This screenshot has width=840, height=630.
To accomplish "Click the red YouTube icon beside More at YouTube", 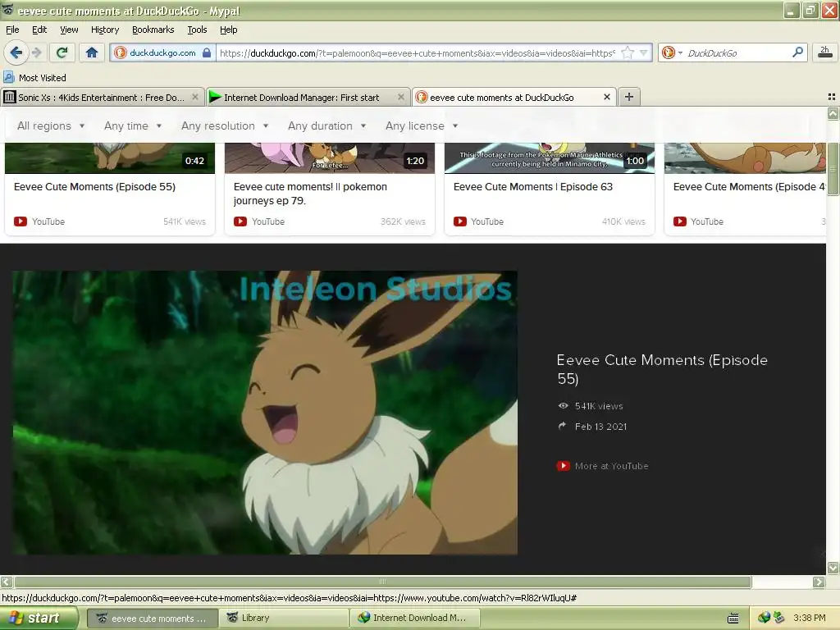I will [563, 466].
